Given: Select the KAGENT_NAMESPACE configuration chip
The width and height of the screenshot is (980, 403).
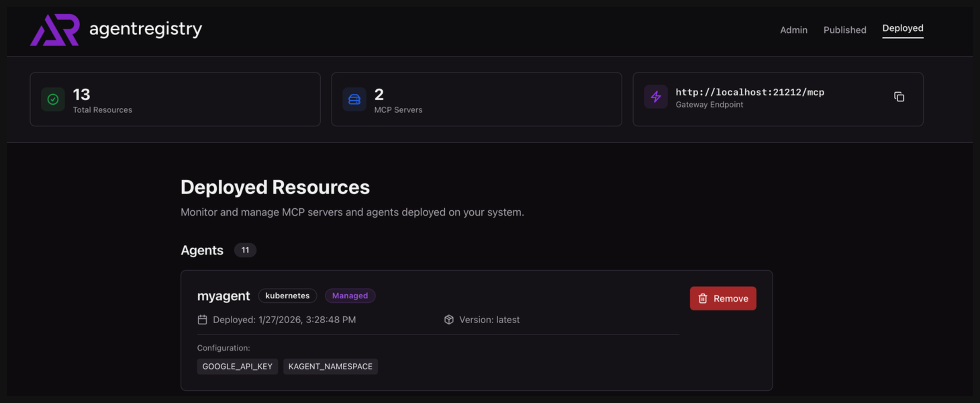Looking at the screenshot, I should 330,366.
